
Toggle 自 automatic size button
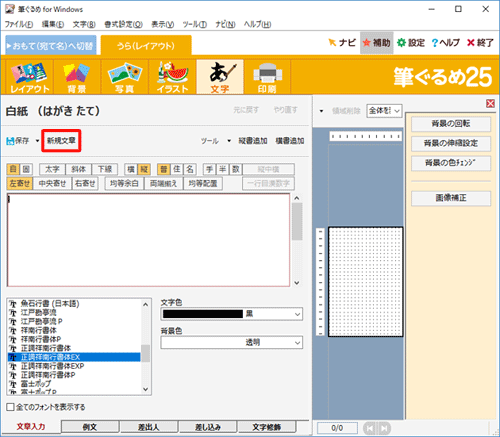(13, 169)
